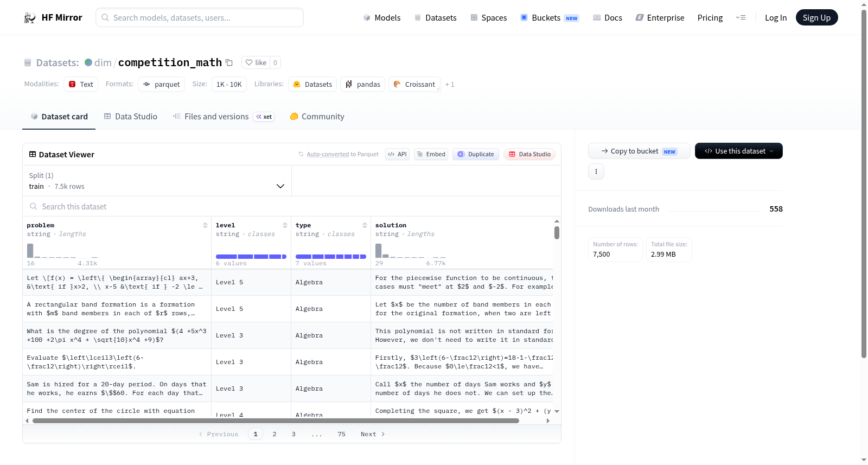Image resolution: width=868 pixels, height=465 pixels.
Task: Go to Datasets in the top navigation
Action: pyautogui.click(x=435, y=17)
